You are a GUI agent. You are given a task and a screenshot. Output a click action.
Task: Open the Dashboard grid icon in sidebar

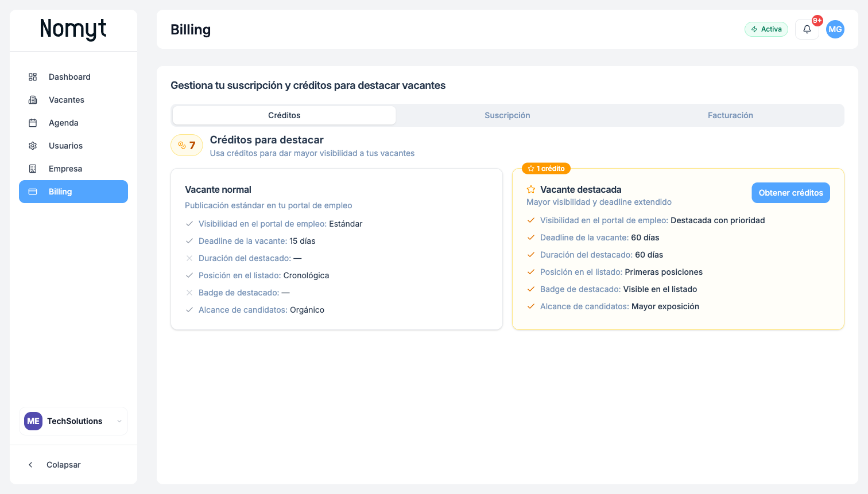coord(33,76)
